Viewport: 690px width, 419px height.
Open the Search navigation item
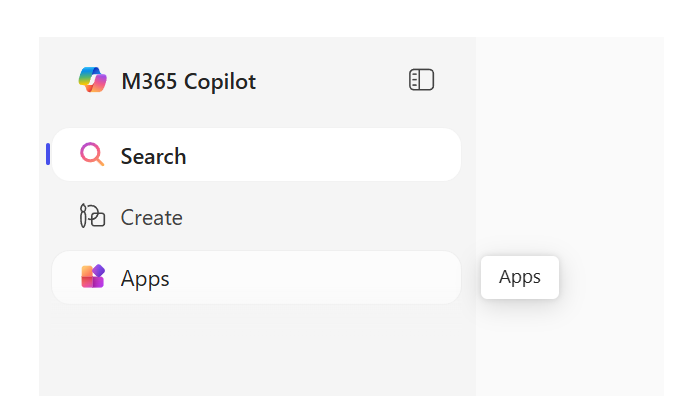click(257, 154)
